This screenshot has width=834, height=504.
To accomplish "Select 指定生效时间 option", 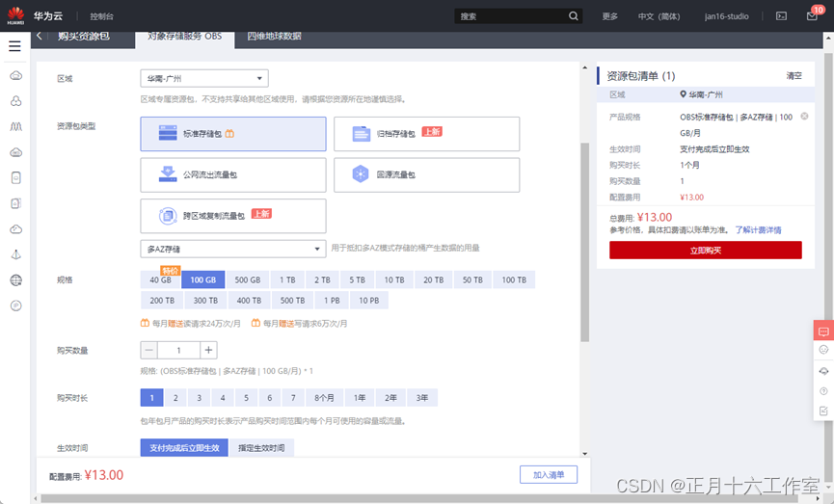I will (261, 448).
